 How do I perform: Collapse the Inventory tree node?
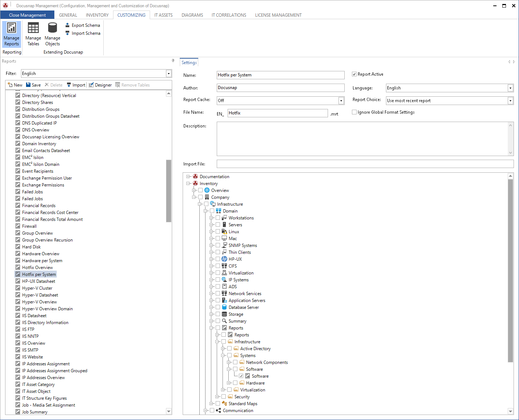[188, 183]
